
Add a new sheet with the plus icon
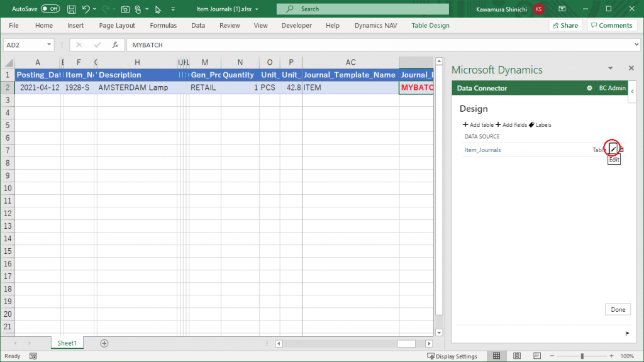click(104, 343)
